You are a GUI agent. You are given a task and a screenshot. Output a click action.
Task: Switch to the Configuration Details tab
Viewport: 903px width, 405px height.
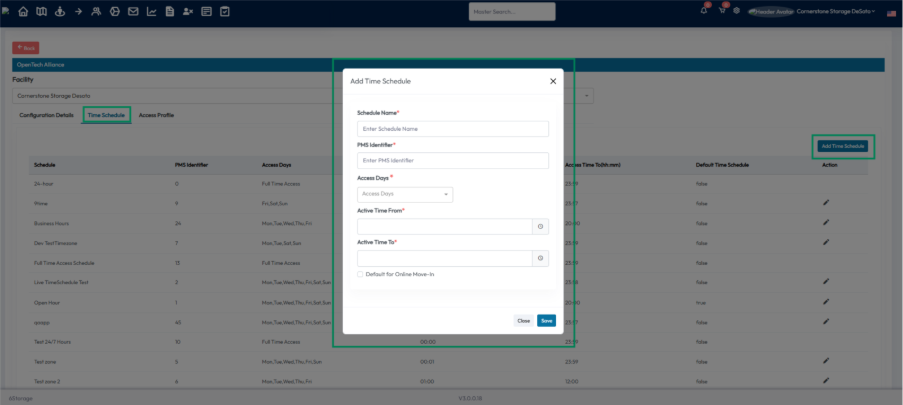(46, 116)
